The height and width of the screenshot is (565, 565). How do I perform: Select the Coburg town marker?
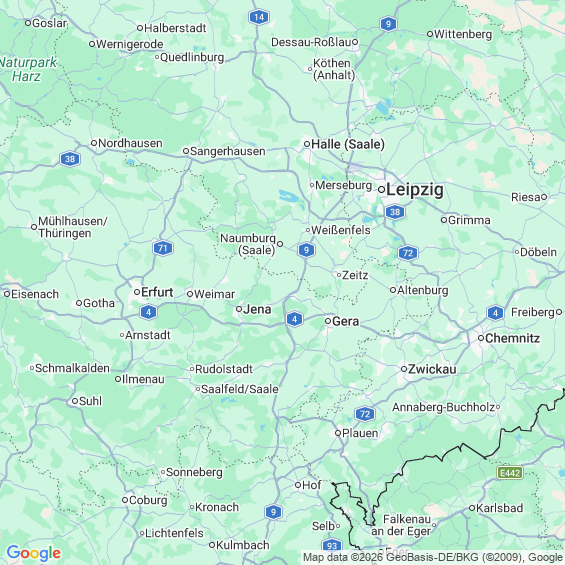tap(125, 500)
